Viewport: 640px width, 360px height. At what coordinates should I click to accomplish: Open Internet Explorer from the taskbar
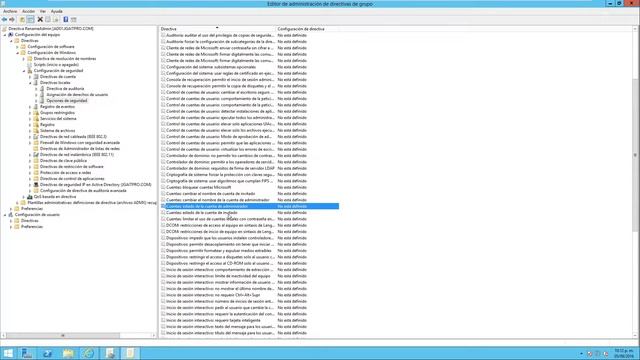click(x=89, y=353)
